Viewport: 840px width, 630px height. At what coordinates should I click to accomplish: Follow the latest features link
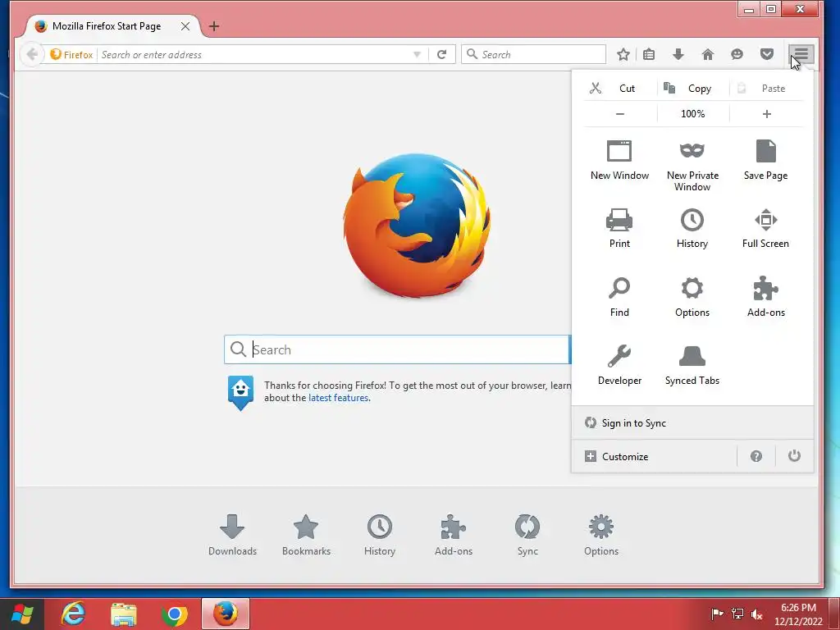338,398
